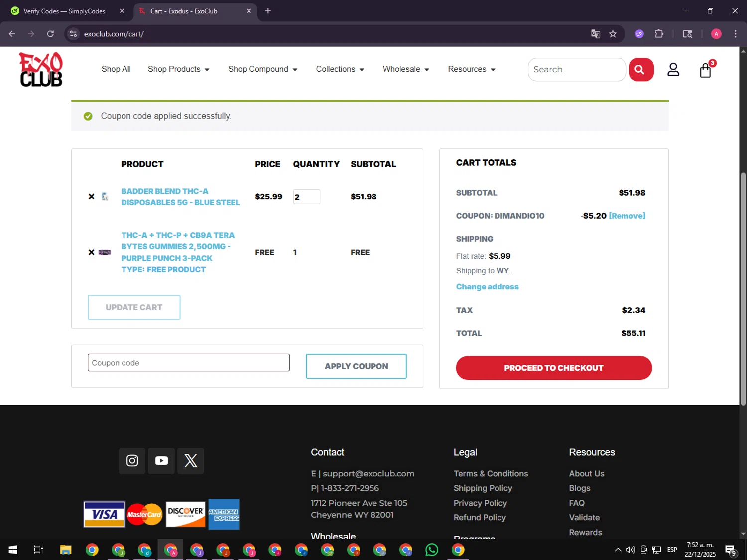Click the ExoClub logo
Viewport: 747px width, 560px height.
tap(41, 69)
